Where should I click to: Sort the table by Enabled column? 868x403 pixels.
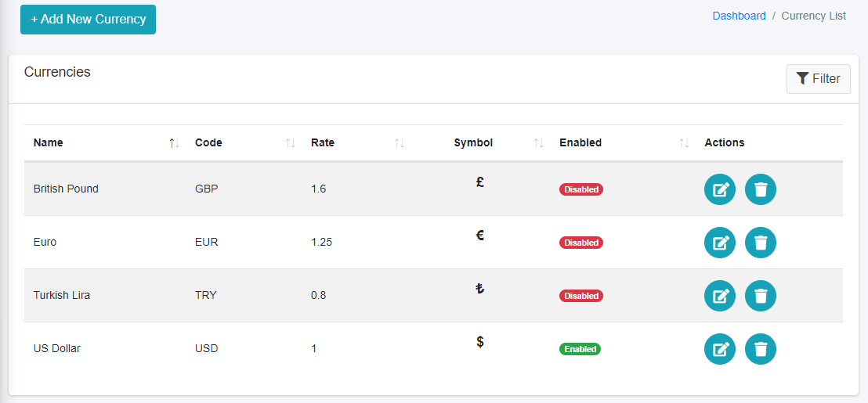click(580, 142)
